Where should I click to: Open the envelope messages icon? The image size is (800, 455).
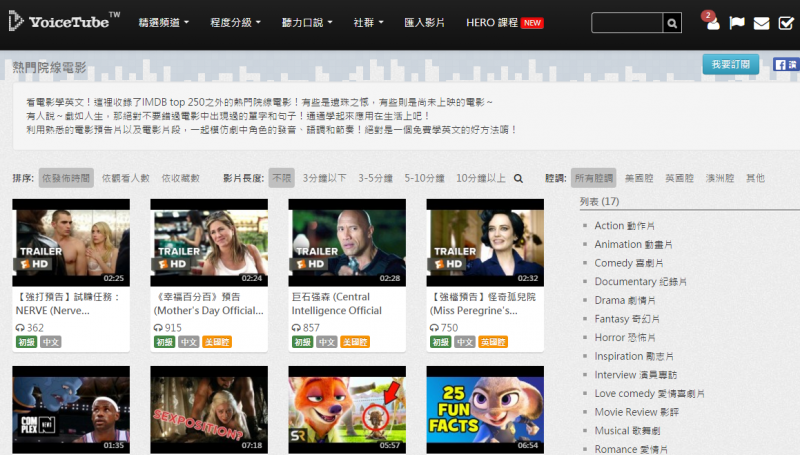761,23
